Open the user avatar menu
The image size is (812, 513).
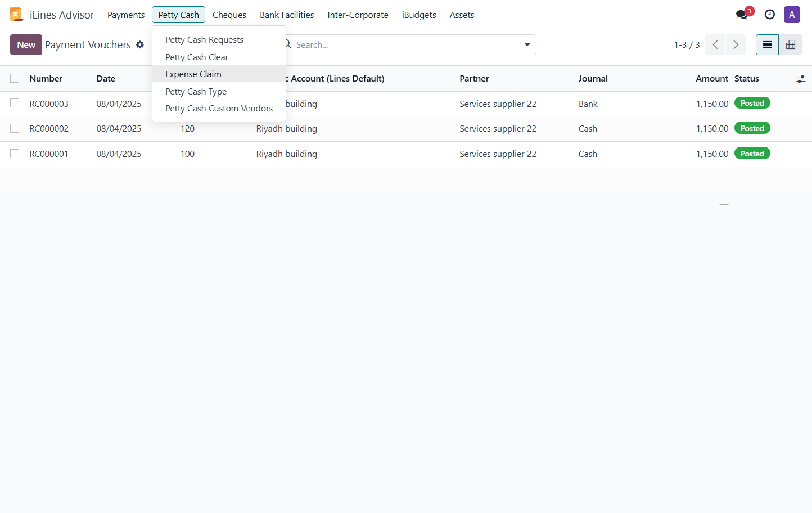point(792,15)
